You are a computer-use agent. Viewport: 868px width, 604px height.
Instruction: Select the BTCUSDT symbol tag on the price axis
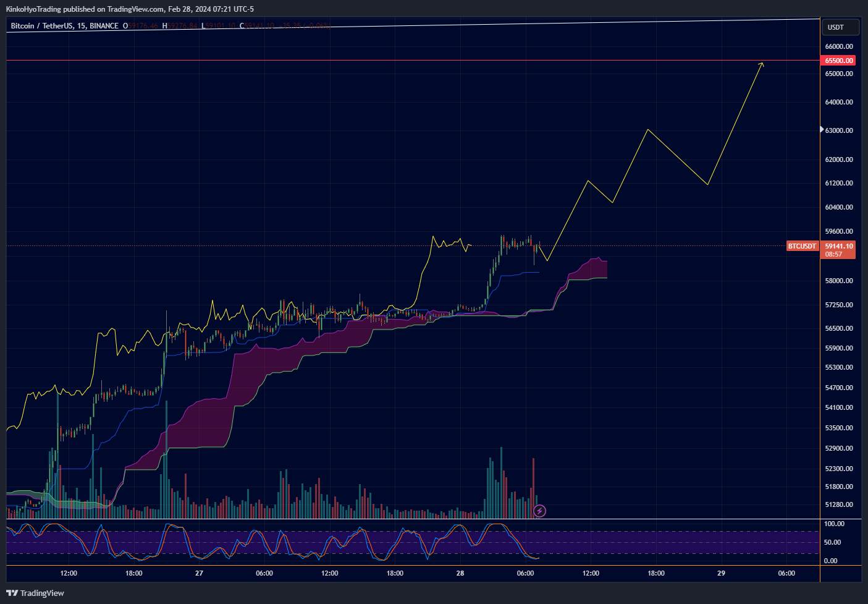802,246
